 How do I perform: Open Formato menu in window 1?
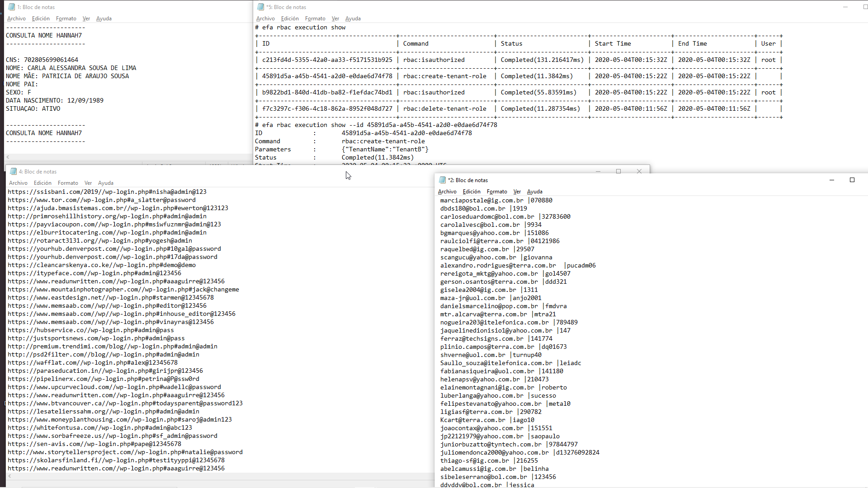66,19
